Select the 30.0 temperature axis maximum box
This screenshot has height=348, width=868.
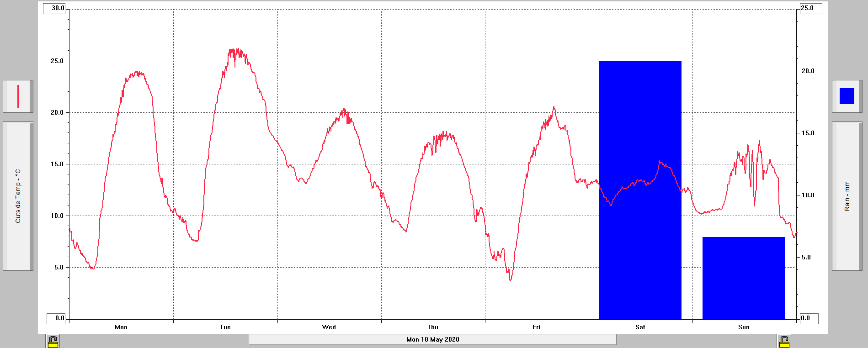[54, 8]
